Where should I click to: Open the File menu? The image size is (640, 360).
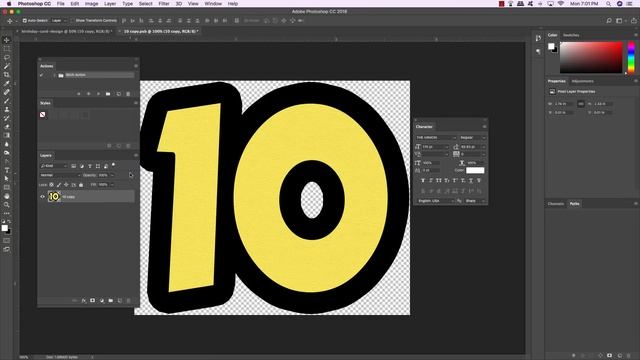[60, 4]
